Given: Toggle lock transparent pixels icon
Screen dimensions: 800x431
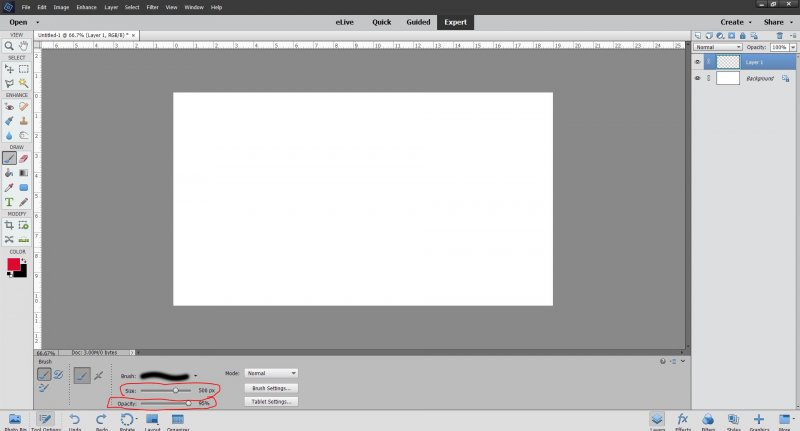Looking at the screenshot, I should (x=754, y=36).
